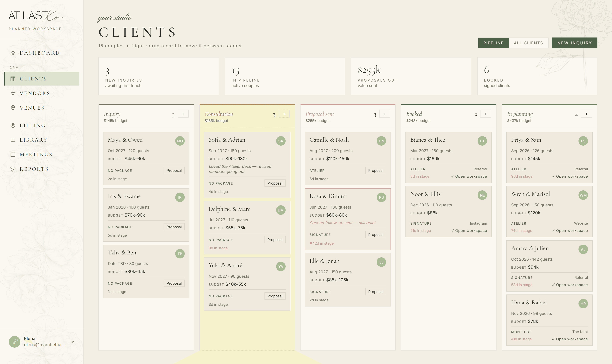This screenshot has height=364, width=612.
Task: Create a New Inquiry
Action: pyautogui.click(x=575, y=43)
